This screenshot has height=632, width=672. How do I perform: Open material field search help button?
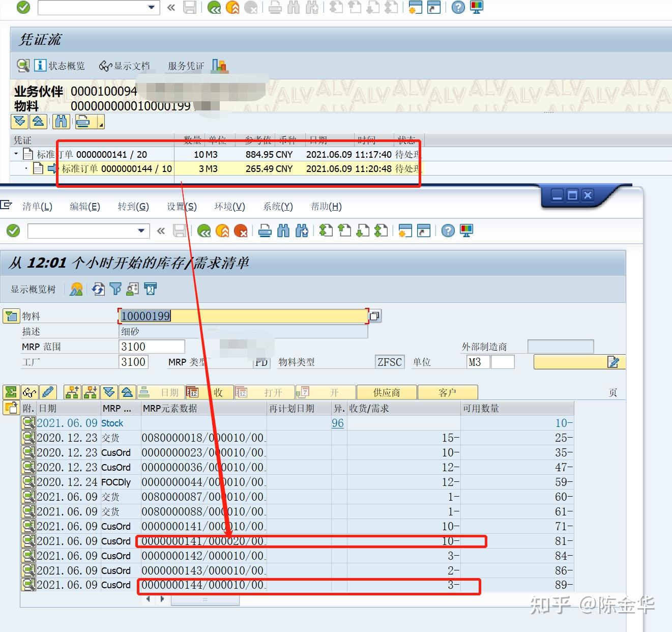coord(374,316)
